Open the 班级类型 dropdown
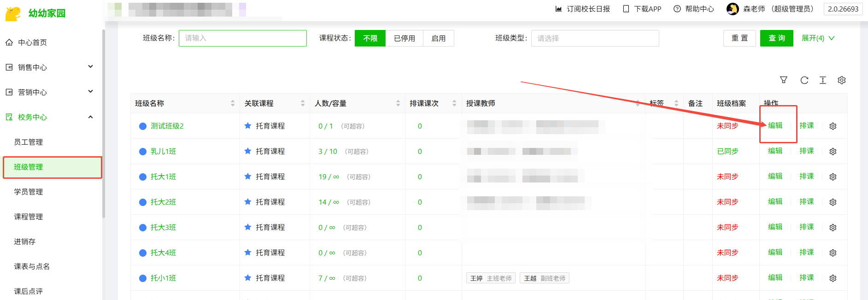868x300 pixels. pyautogui.click(x=595, y=38)
